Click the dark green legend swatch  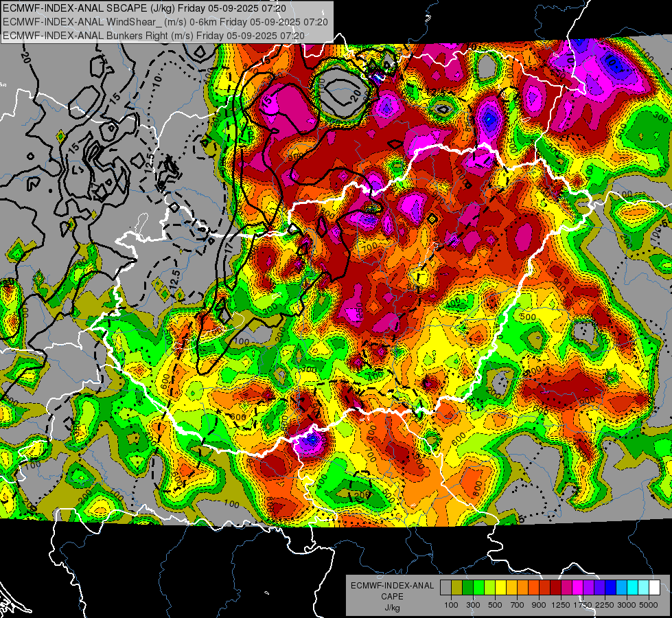(x=467, y=587)
